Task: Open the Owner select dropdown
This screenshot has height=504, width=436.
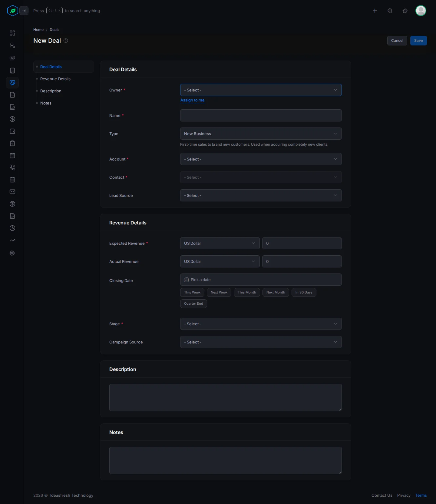Action: click(x=261, y=90)
